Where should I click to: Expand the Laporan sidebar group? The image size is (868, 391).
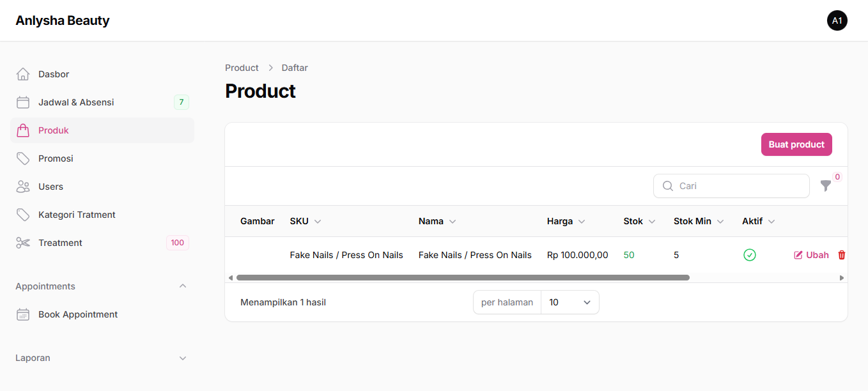[183, 358]
